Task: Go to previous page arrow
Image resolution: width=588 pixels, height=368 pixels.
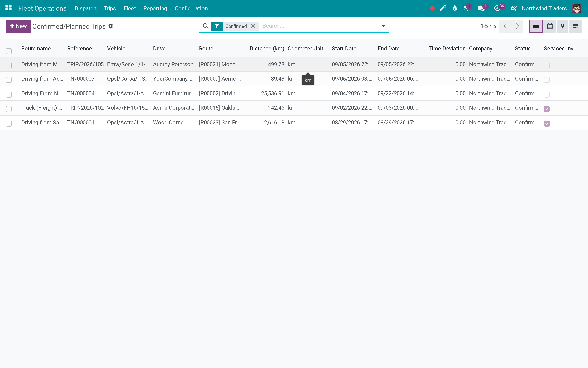Action: coord(505,26)
